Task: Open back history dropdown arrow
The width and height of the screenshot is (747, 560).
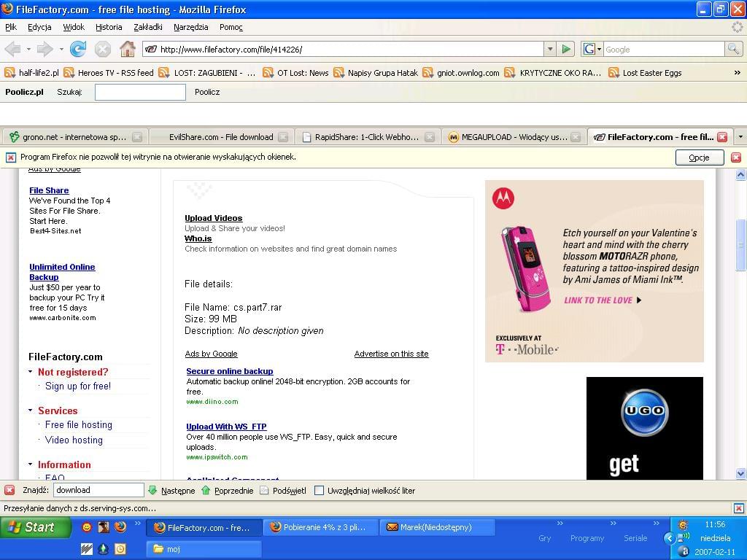Action: [x=28, y=49]
